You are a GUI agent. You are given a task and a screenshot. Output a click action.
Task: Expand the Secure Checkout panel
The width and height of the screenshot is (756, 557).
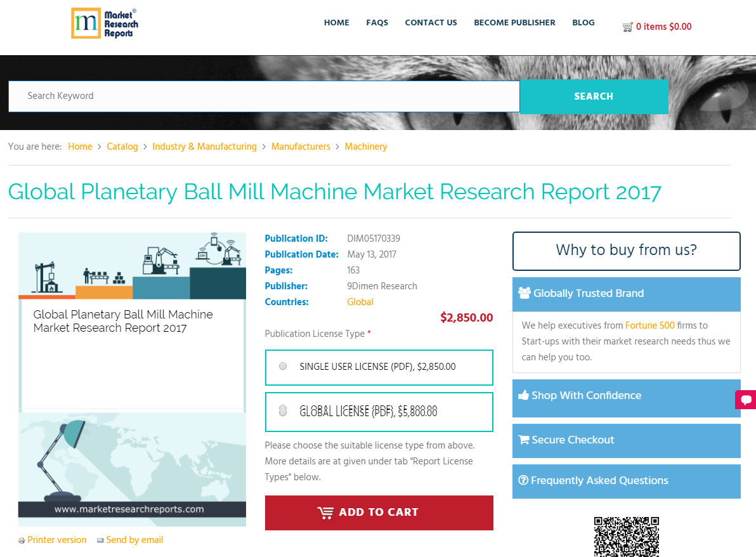[626, 439]
